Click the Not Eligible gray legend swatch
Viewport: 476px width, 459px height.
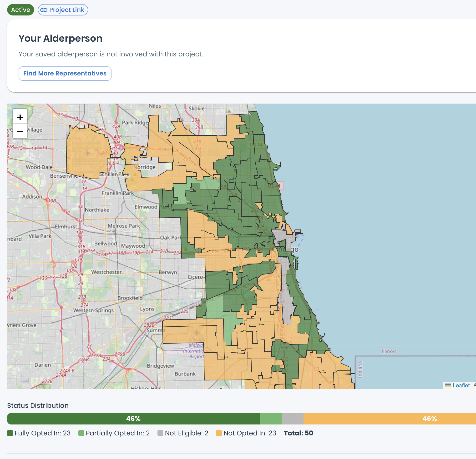tap(160, 433)
